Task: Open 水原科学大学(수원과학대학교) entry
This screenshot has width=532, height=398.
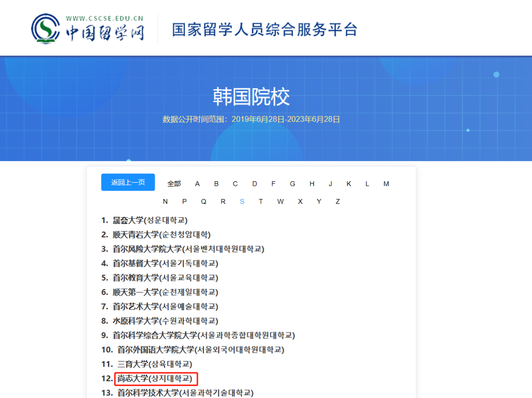Action: point(165,321)
